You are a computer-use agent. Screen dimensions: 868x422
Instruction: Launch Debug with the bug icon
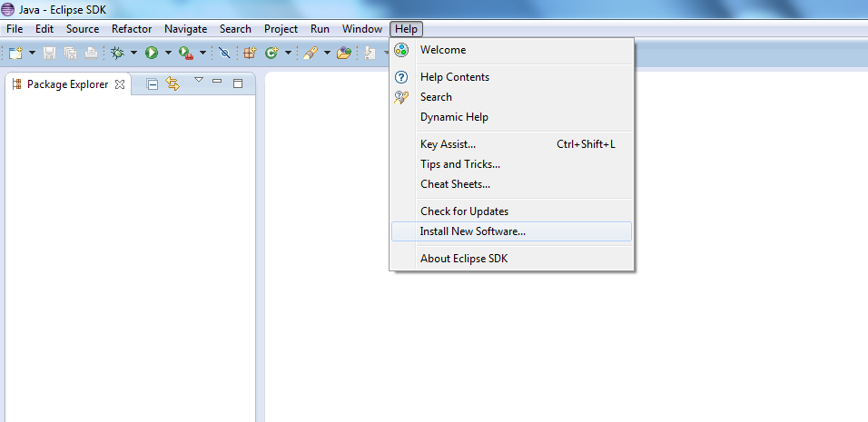click(117, 54)
